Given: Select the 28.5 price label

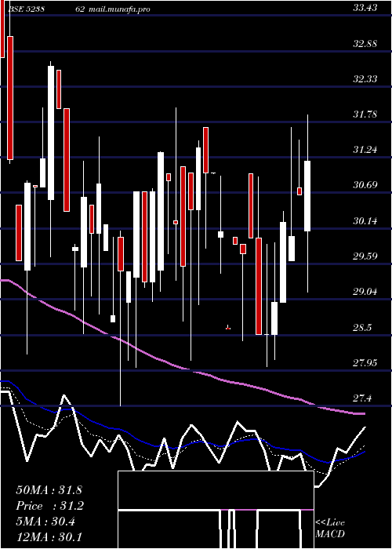Looking at the screenshot, I should click(x=362, y=328).
